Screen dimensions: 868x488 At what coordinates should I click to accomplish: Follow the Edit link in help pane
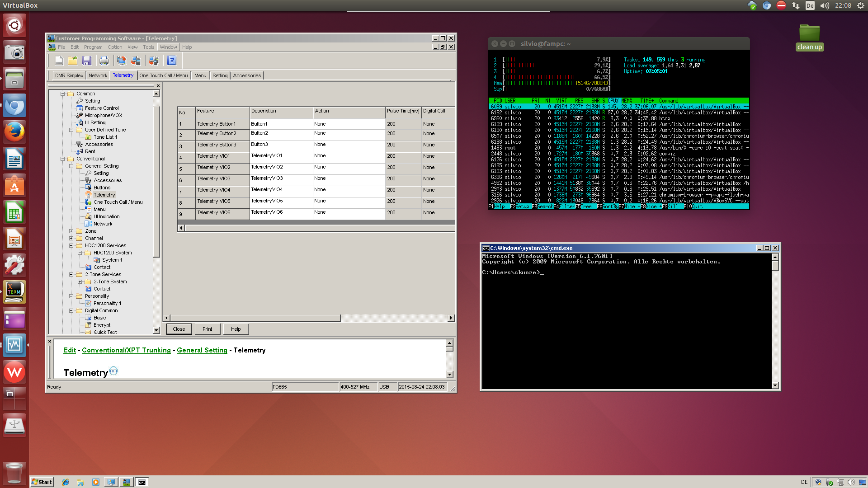[x=70, y=350]
